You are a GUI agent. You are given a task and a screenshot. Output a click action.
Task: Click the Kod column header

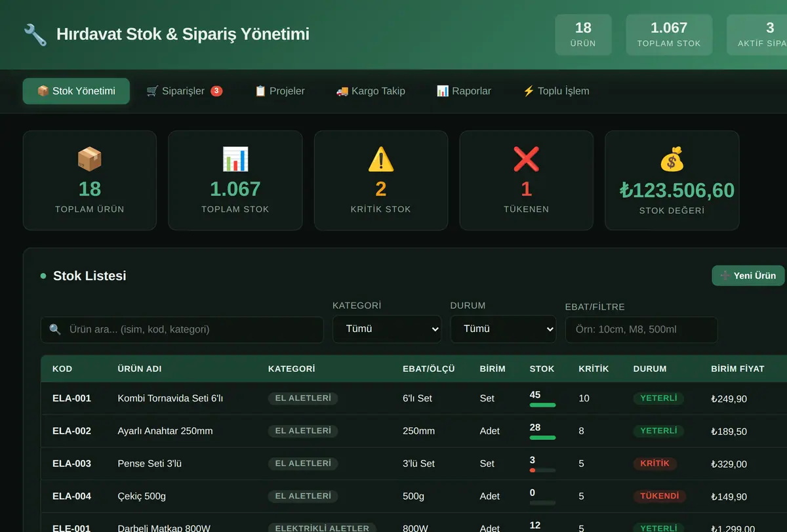[62, 369]
